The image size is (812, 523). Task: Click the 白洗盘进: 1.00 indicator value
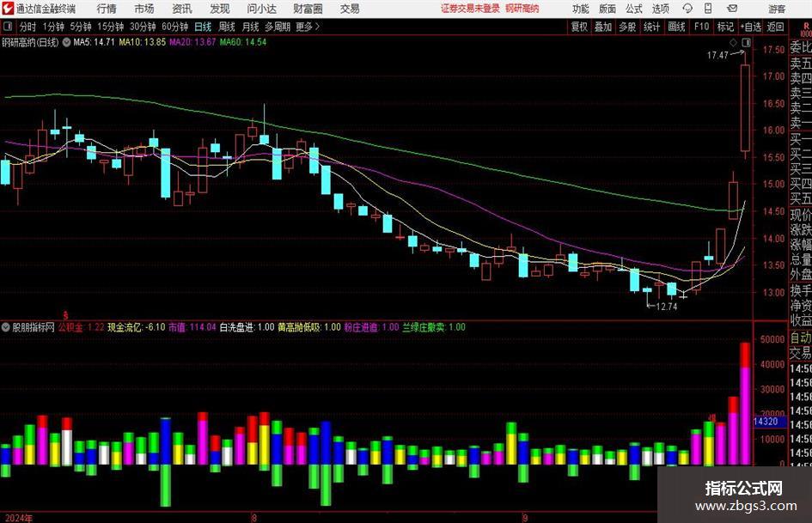point(247,327)
